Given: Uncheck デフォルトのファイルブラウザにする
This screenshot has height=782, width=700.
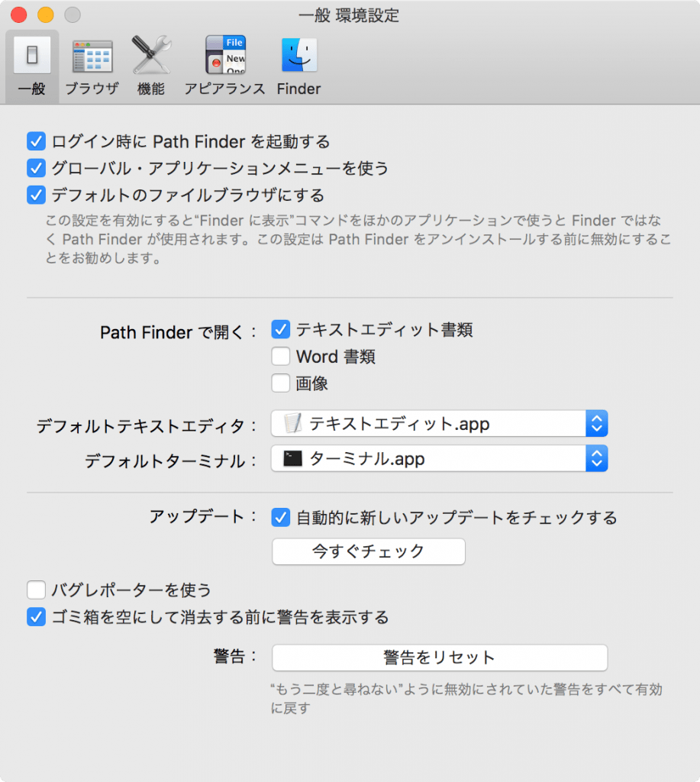Looking at the screenshot, I should click(36, 195).
